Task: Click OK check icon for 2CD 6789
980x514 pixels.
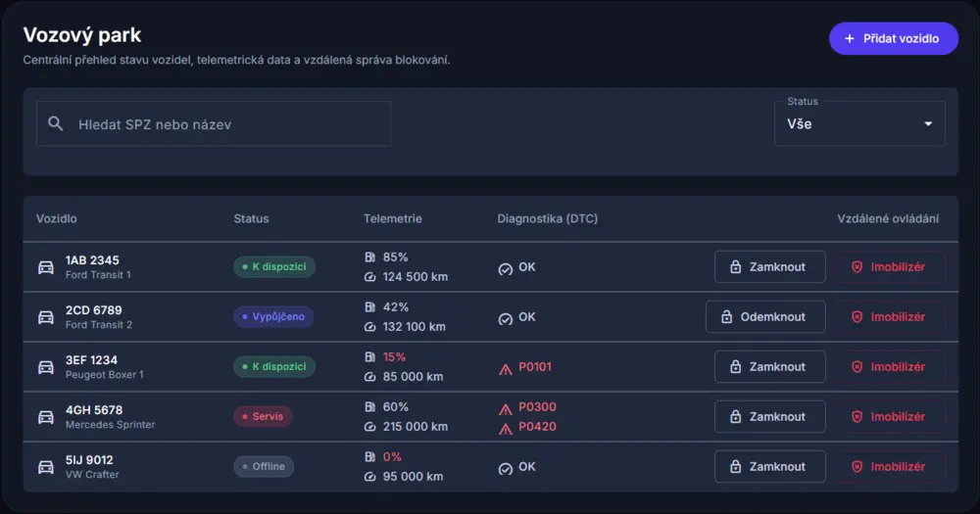Action: pyautogui.click(x=506, y=318)
